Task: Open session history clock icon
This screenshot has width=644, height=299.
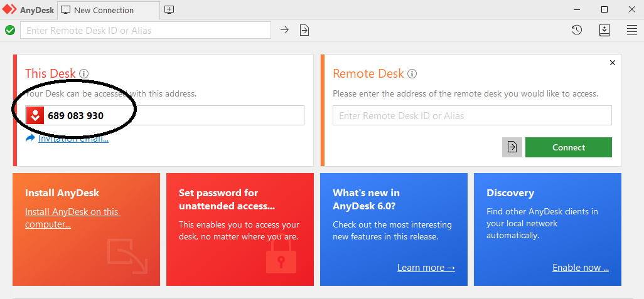Action: (x=577, y=30)
